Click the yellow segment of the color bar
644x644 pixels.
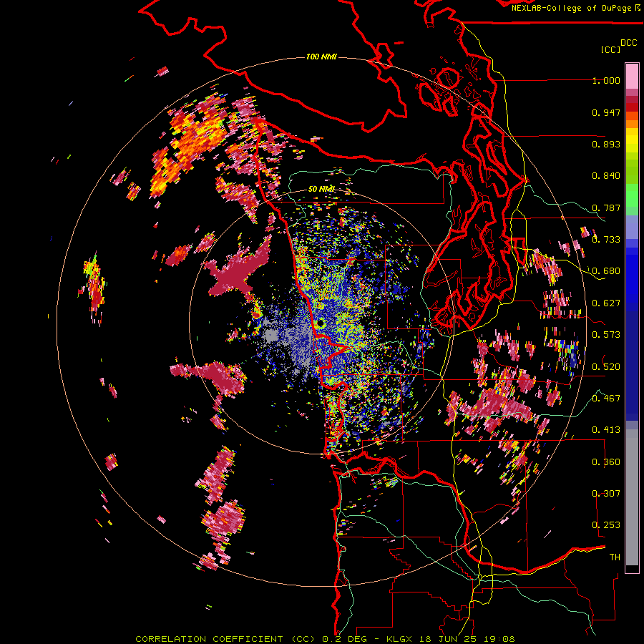[632, 141]
